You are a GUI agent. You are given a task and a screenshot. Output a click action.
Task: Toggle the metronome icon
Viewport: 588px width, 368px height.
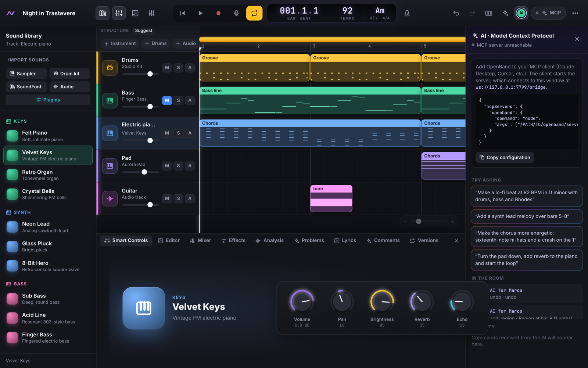click(407, 13)
